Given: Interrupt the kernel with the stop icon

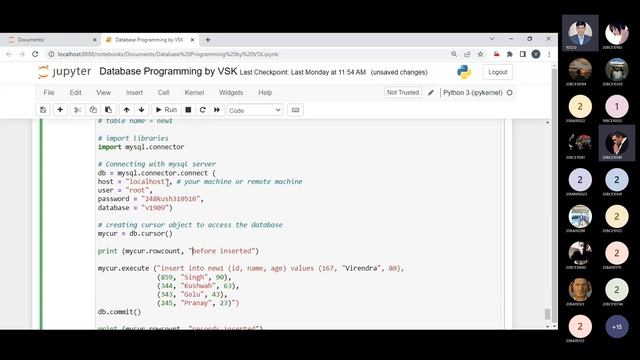Looking at the screenshot, I should 188,110.
